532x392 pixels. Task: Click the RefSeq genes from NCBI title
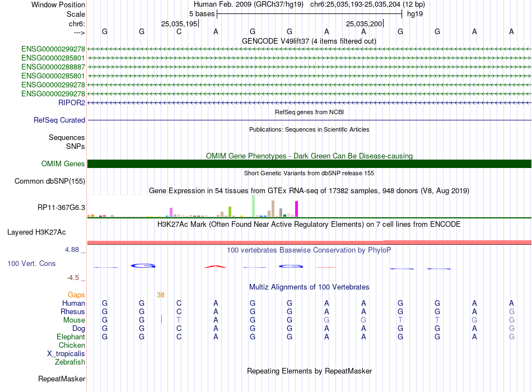coord(309,112)
